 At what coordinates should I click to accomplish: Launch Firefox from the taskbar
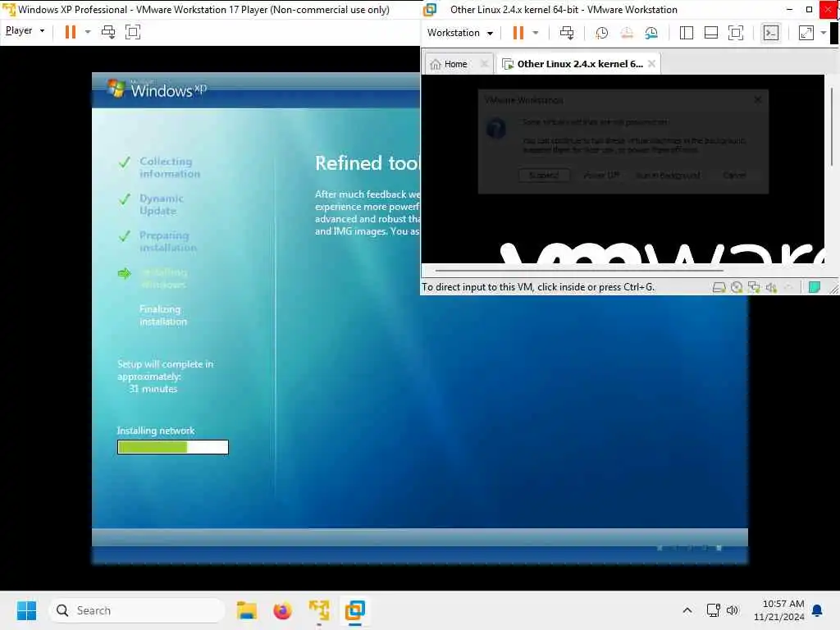(282, 610)
